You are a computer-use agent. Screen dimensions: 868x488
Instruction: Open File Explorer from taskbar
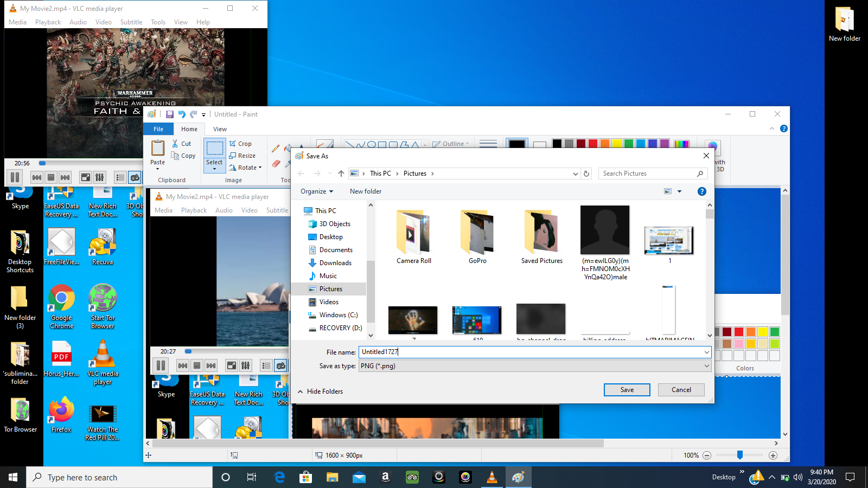333,477
